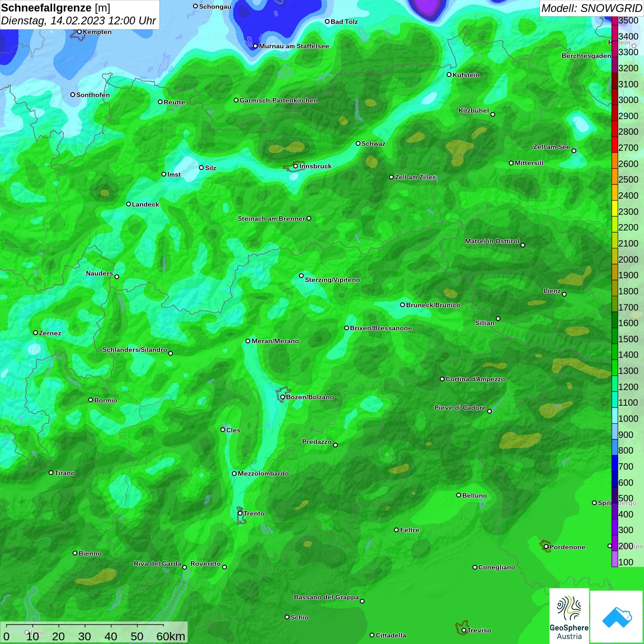Click the 'Imst' label
Screen dimensions: 644x644
tap(174, 174)
